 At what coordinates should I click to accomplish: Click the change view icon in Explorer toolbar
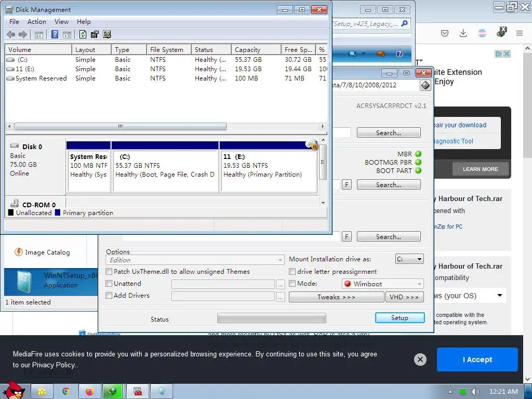click(x=353, y=54)
